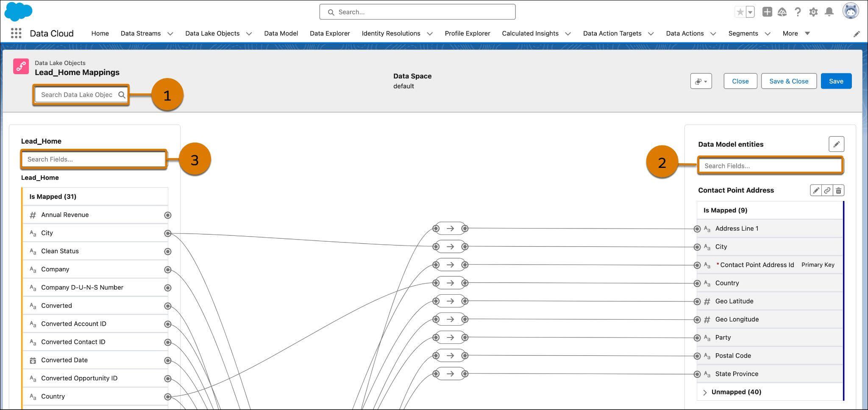Open the mapping view options dropdown
Viewport: 868px width, 410px height.
pos(701,81)
